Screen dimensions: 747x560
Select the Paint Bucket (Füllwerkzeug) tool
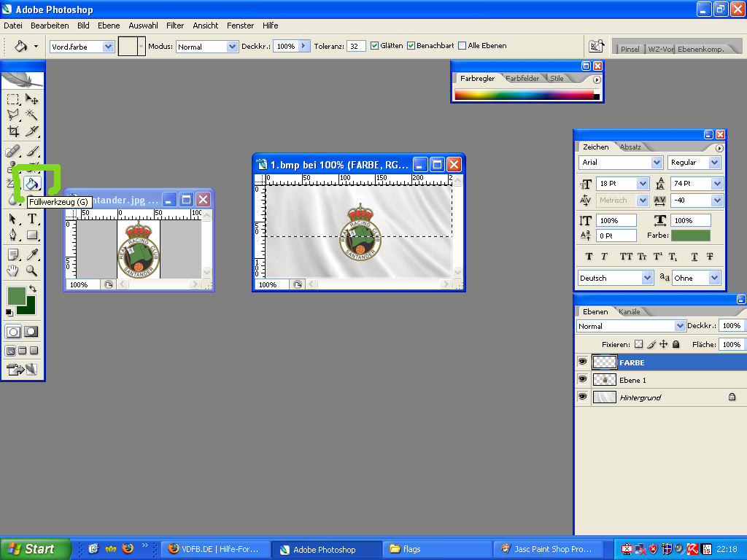pos(32,184)
